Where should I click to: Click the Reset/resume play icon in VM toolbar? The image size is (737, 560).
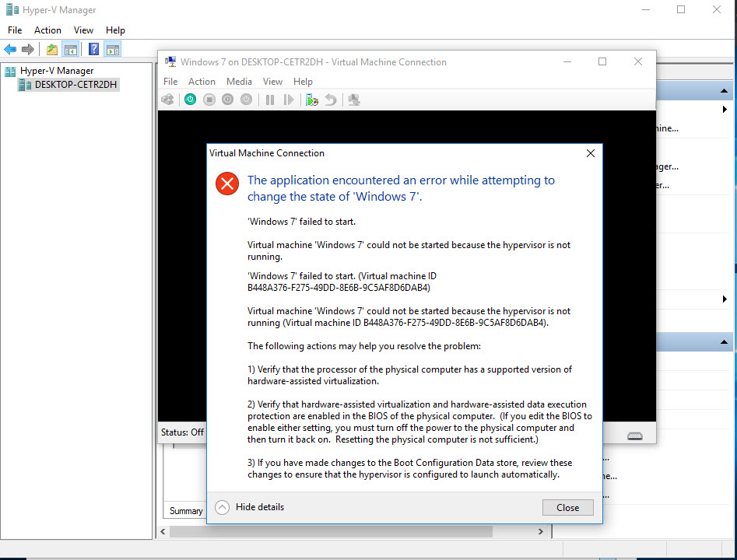point(289,100)
